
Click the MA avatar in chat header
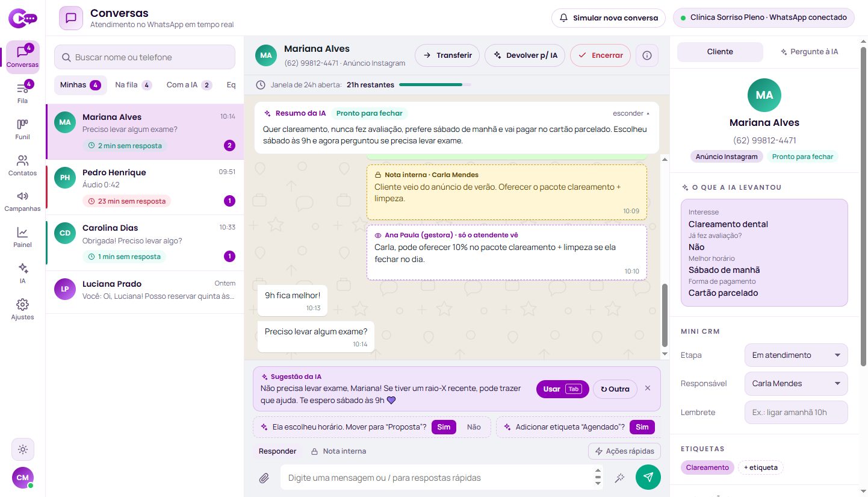coord(266,55)
